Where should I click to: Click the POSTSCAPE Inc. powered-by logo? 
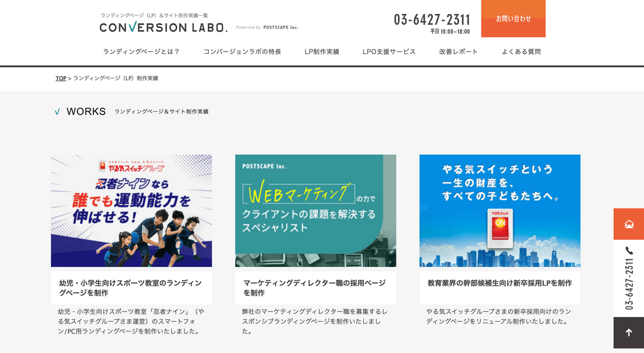click(267, 27)
